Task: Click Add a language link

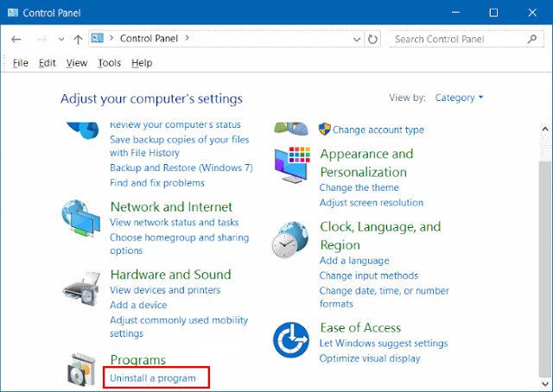Action: 354,261
